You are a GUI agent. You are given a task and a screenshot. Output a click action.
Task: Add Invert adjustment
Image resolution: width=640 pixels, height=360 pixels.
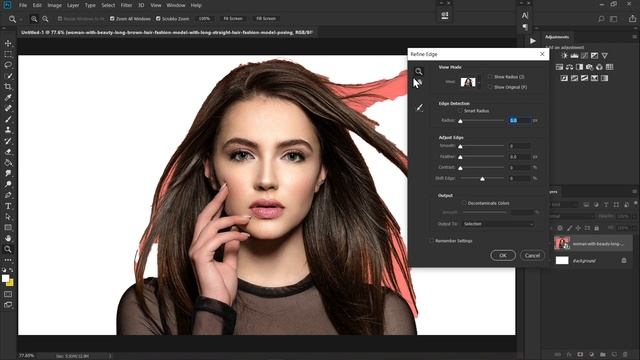[x=564, y=78]
